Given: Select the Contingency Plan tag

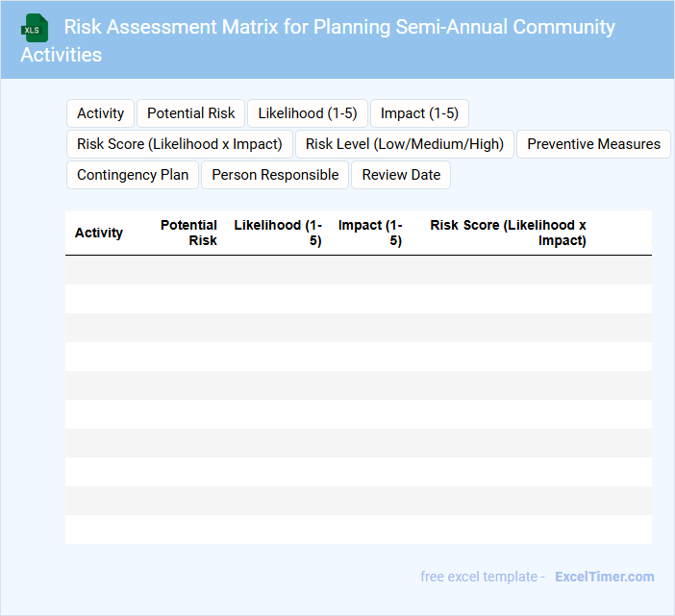Looking at the screenshot, I should pyautogui.click(x=131, y=175).
